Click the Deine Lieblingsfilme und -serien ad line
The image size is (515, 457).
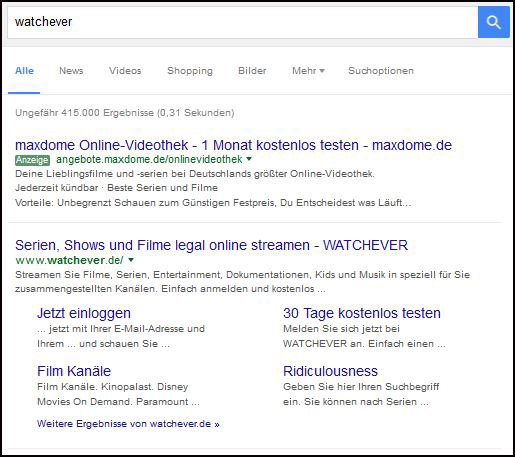pos(195,174)
